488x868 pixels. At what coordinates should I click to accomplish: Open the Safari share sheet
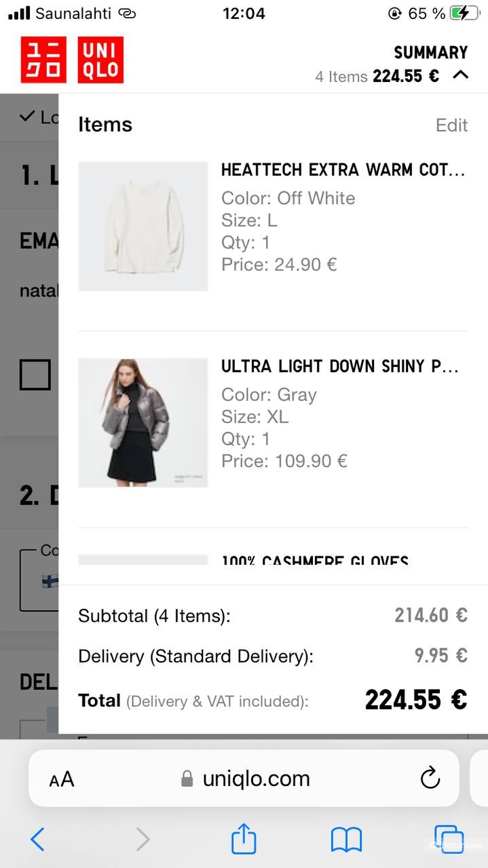pos(243,839)
